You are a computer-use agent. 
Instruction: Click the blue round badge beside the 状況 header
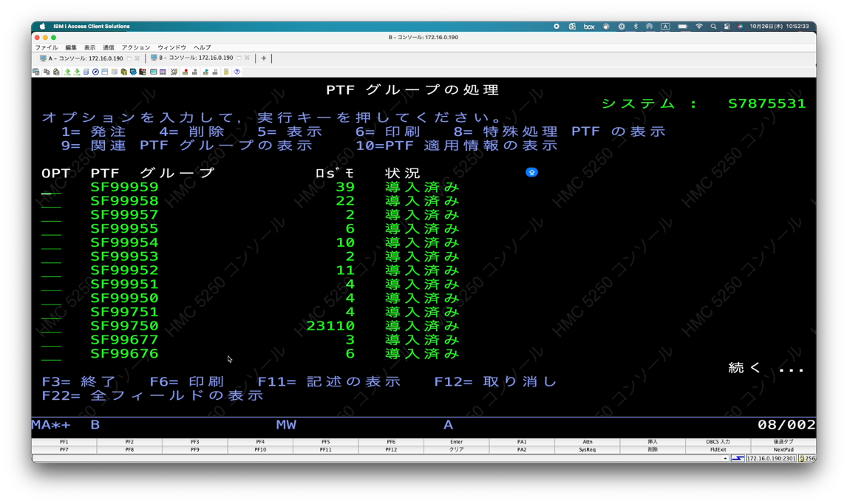(531, 172)
